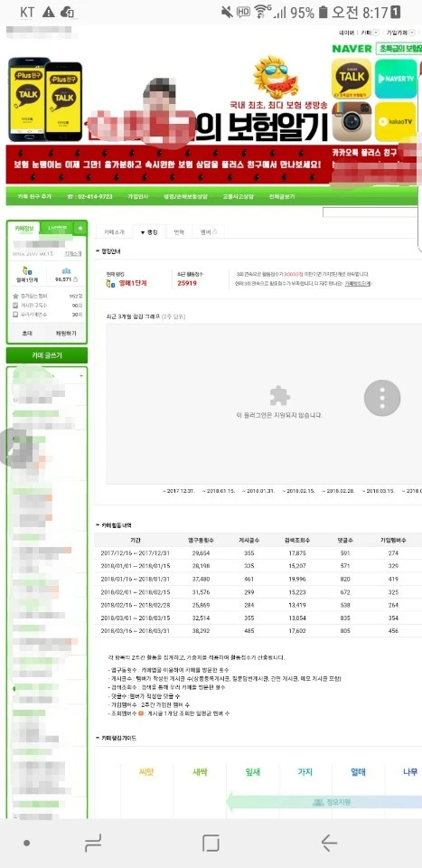The height and width of the screenshot is (868, 422).
Task: Open 생명/손해보험상담 menu item
Action: coord(185,196)
